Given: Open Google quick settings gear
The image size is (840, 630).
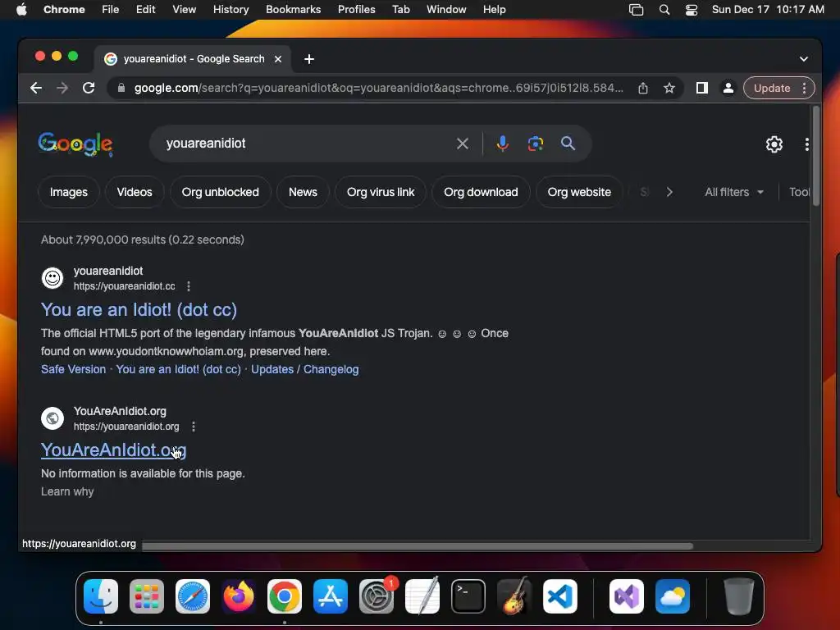Looking at the screenshot, I should click(x=774, y=144).
